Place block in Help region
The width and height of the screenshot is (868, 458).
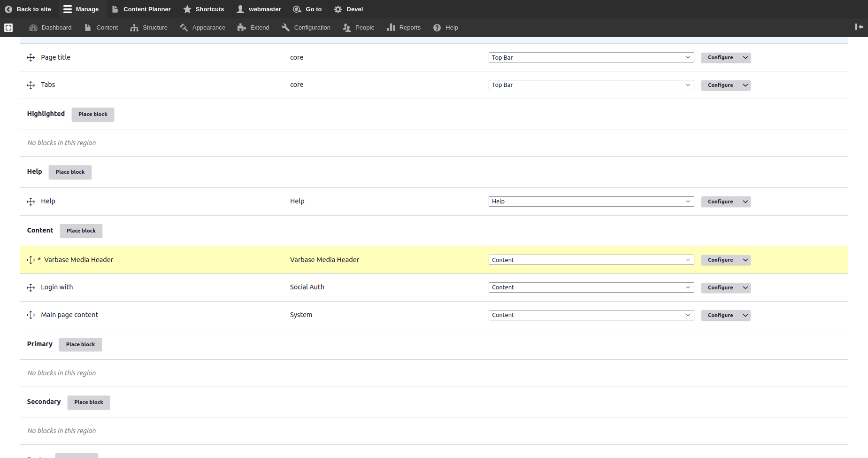click(x=70, y=172)
